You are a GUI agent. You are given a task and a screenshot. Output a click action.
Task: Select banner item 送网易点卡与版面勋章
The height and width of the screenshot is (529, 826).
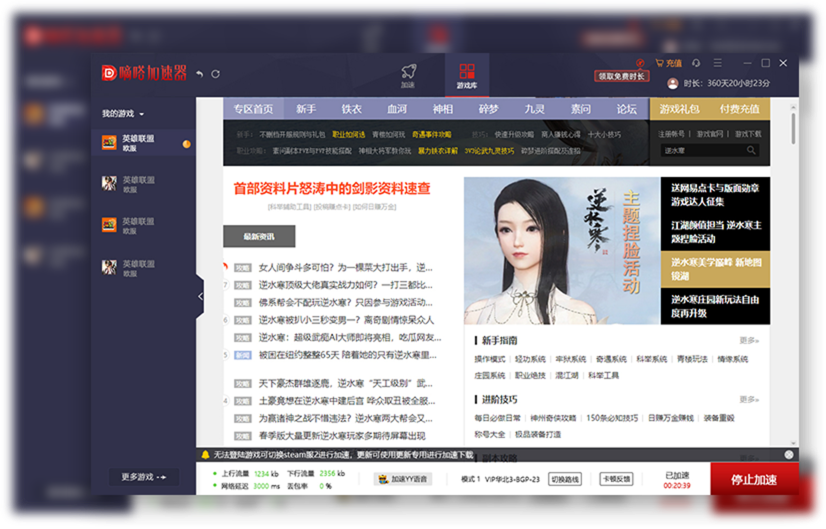coord(715,195)
